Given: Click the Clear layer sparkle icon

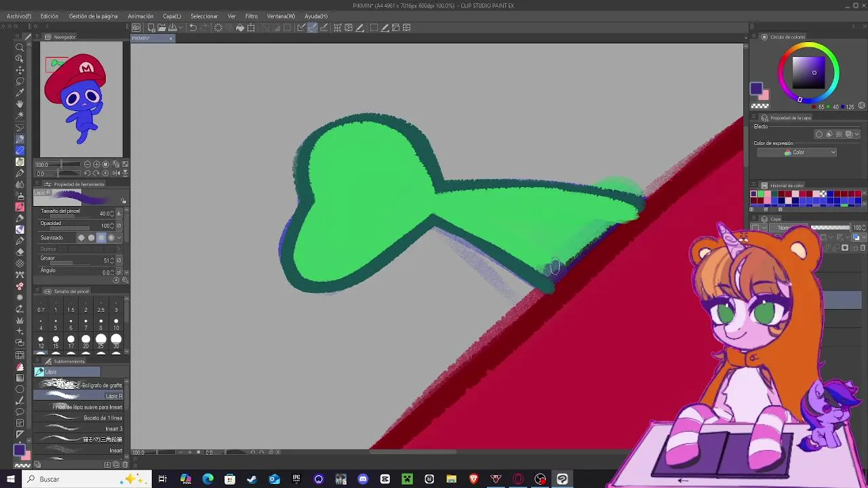Looking at the screenshot, I should coord(218,28).
